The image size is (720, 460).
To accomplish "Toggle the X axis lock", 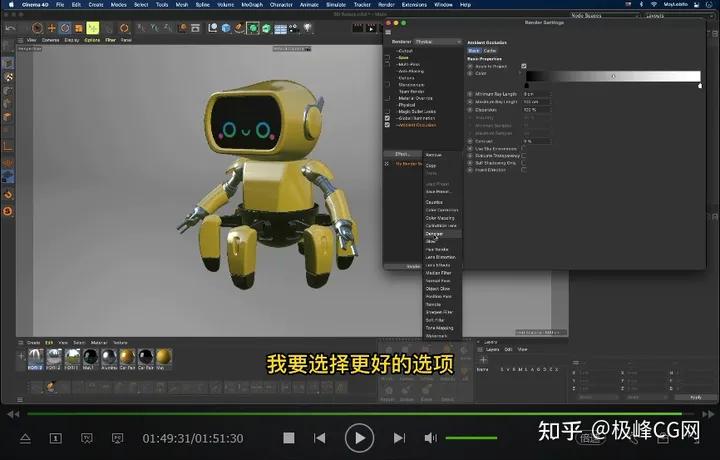I will coord(141,28).
